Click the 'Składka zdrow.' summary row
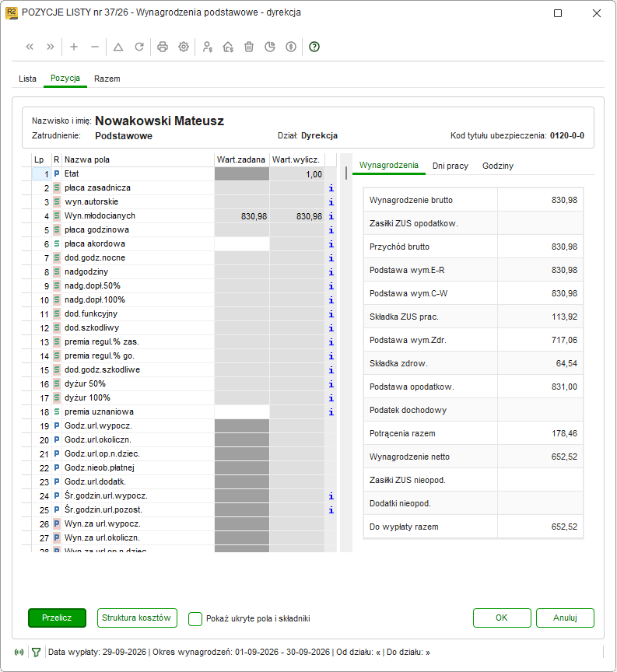Image resolution: width=617 pixels, height=672 pixels. click(x=473, y=363)
